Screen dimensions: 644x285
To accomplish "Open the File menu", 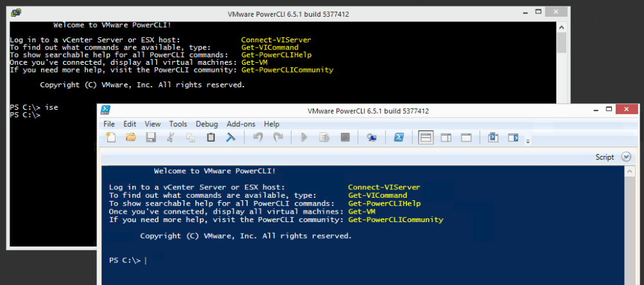I will 109,124.
